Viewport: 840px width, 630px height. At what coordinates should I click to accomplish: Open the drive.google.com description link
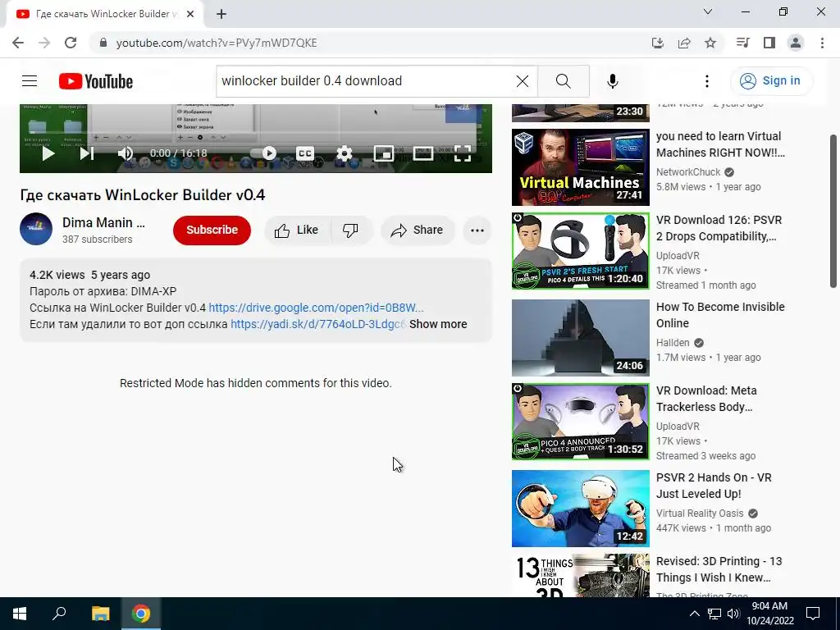pos(316,308)
